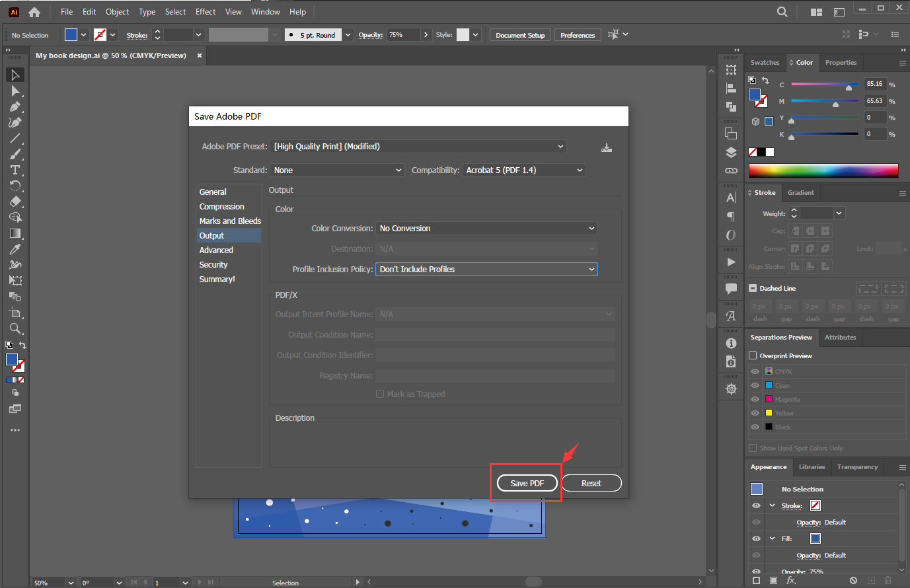Viewport: 910px width, 588px height.
Task: Open Document Setup button
Action: click(520, 35)
